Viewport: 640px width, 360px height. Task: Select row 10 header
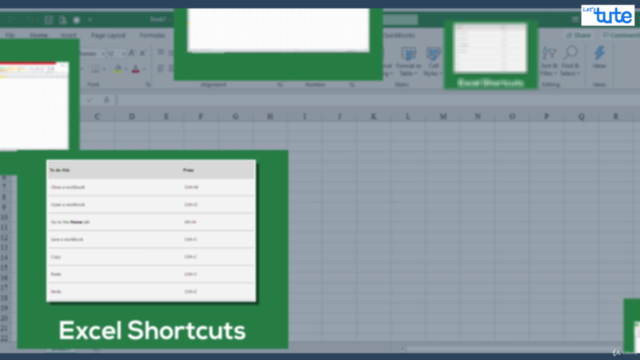tap(4, 217)
